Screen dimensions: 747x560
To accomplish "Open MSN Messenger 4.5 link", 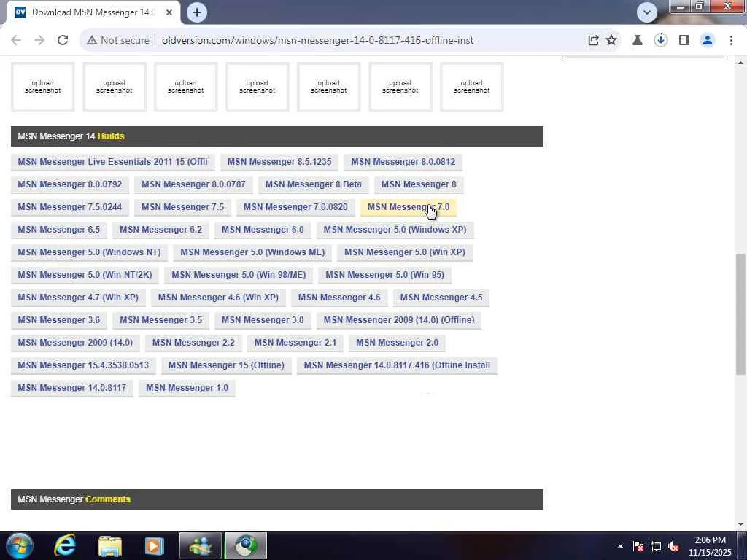I will pos(441,297).
